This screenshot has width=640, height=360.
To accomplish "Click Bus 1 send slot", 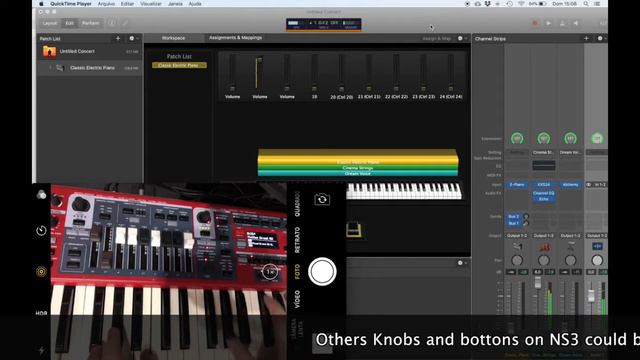I will 513,223.
